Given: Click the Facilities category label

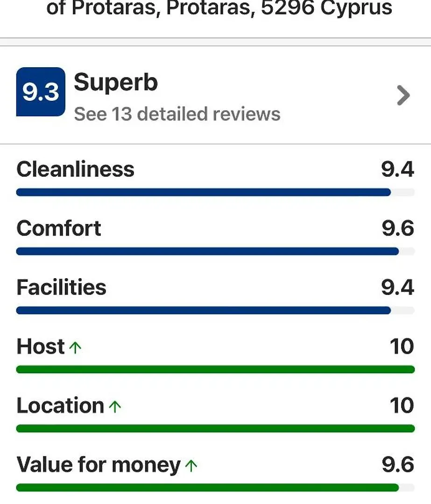Looking at the screenshot, I should [61, 287].
